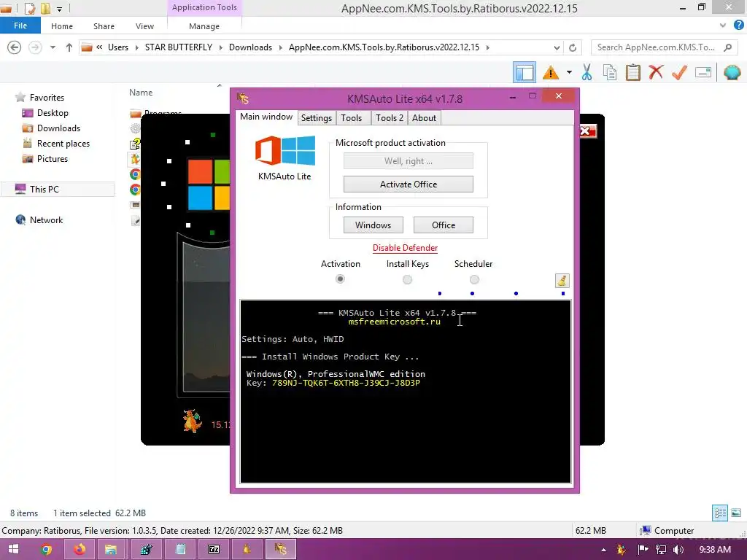The image size is (747, 560).
Task: Click the Rename label card icon
Action: click(703, 72)
